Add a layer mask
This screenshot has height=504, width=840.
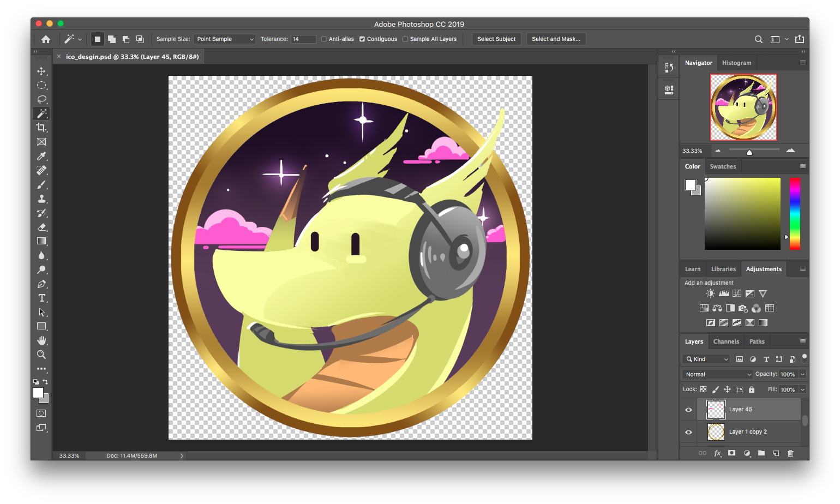[732, 453]
